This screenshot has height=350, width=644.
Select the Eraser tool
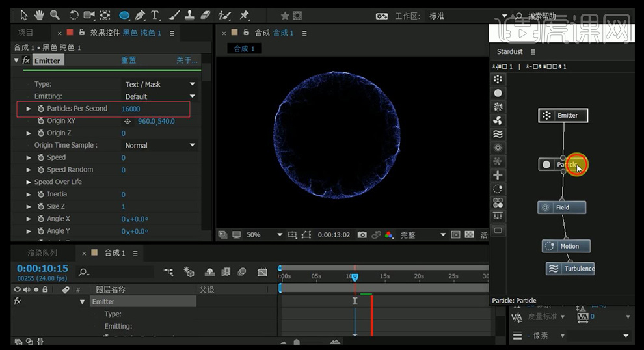[x=206, y=14]
